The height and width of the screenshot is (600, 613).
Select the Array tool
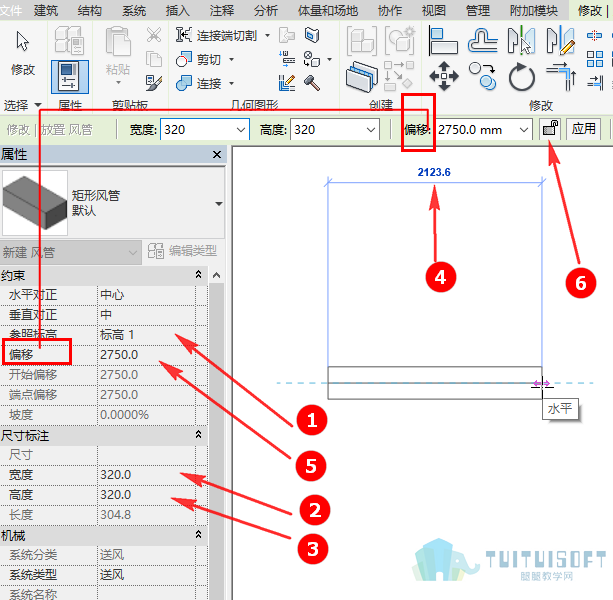[595, 59]
